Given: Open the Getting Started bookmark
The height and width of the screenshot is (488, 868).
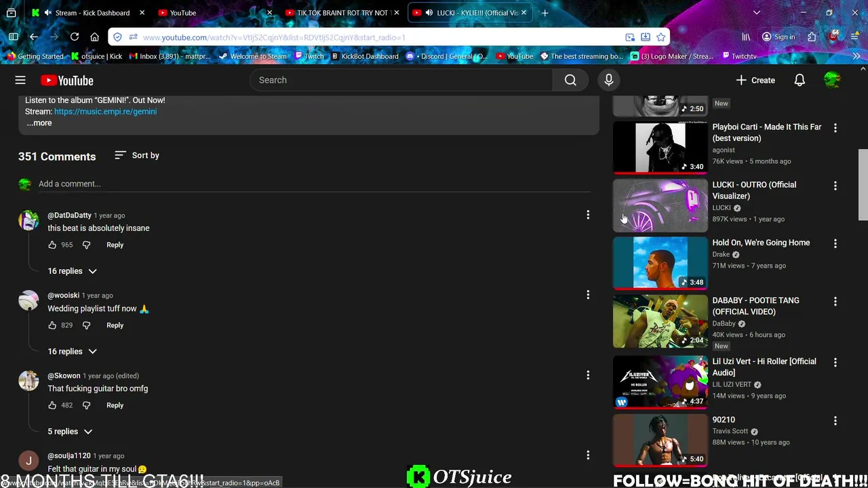Looking at the screenshot, I should (34, 56).
